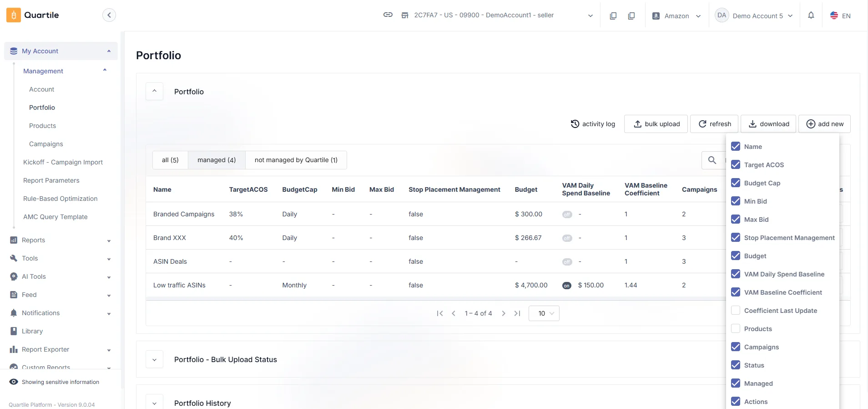Click the Feed sidebar icon
Screen dimensions: 868x409
pyautogui.click(x=14, y=295)
